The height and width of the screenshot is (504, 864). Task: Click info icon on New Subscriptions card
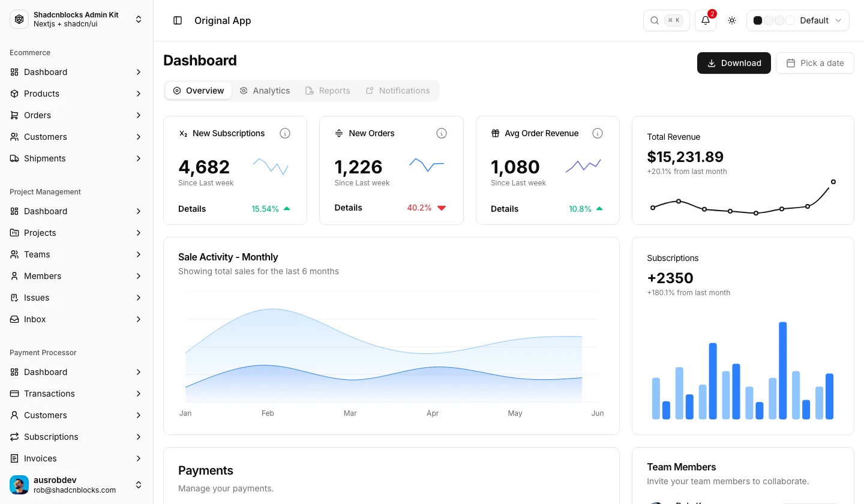click(285, 133)
